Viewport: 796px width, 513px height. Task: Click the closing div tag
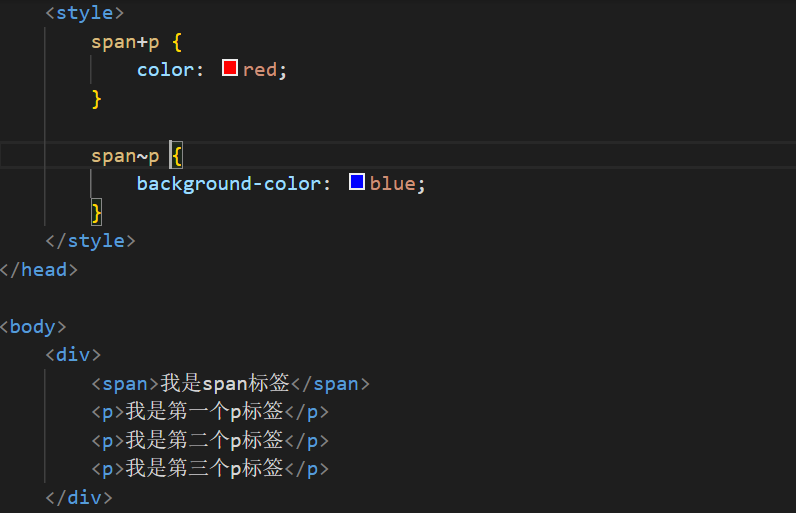pyautogui.click(x=79, y=497)
